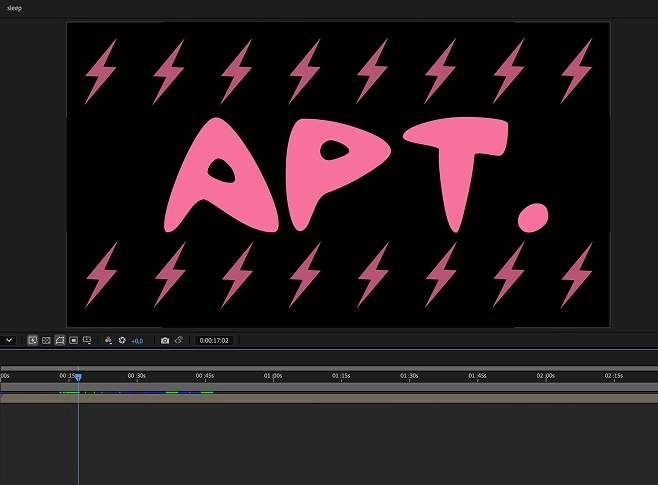Click the +0,0 exposure value
658x485 pixels.
tap(137, 341)
